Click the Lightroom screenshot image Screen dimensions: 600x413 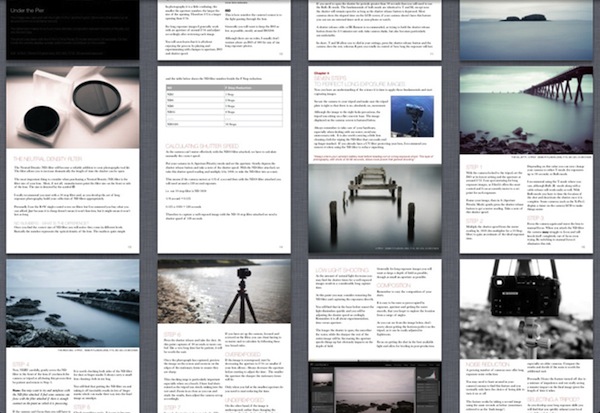click(375, 387)
